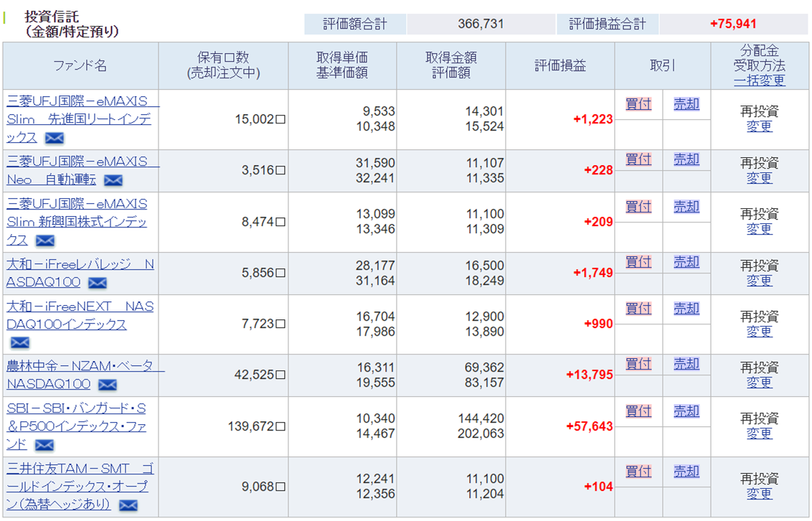Click envelope icon for SBI・バンガード・S&P500 fund
Image resolution: width=812 pixels, height=521 pixels.
tap(44, 445)
